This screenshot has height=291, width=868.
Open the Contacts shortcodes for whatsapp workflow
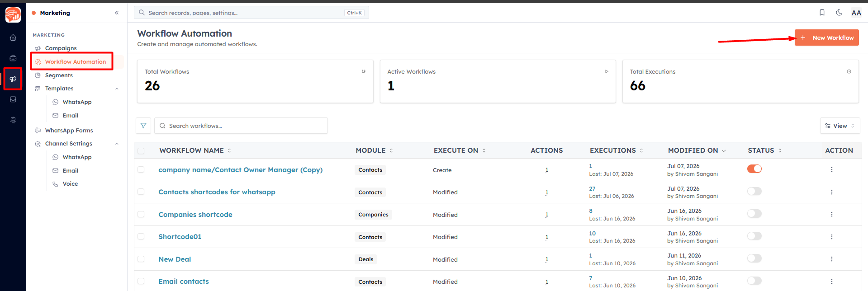click(x=217, y=192)
